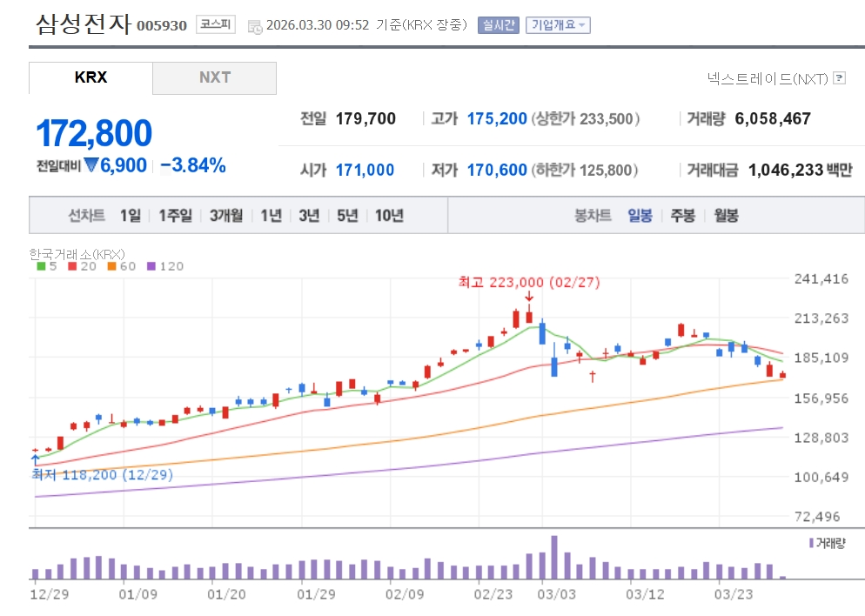Click the 넥스트레이드(NXT) link
The height and width of the screenshot is (616, 865).
[768, 78]
